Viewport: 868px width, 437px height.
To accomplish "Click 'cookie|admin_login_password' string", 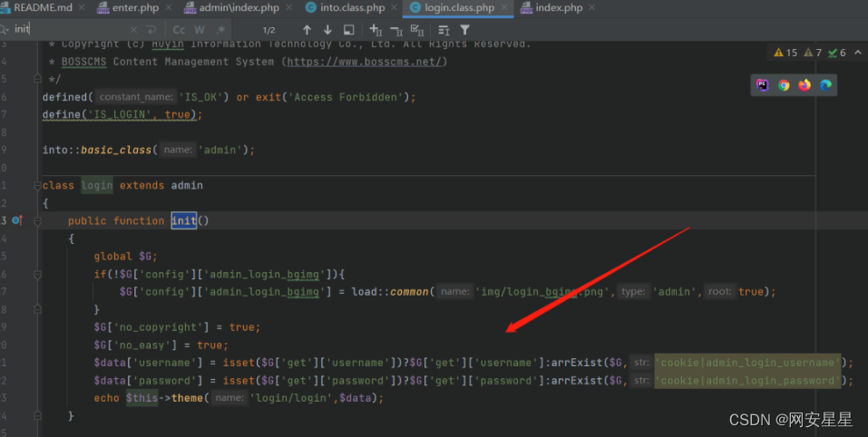I will coord(747,380).
